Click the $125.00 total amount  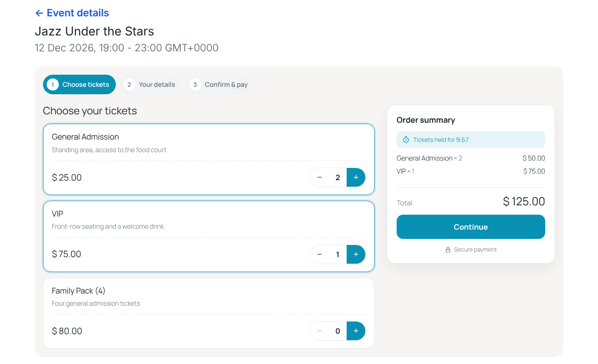coord(524,202)
